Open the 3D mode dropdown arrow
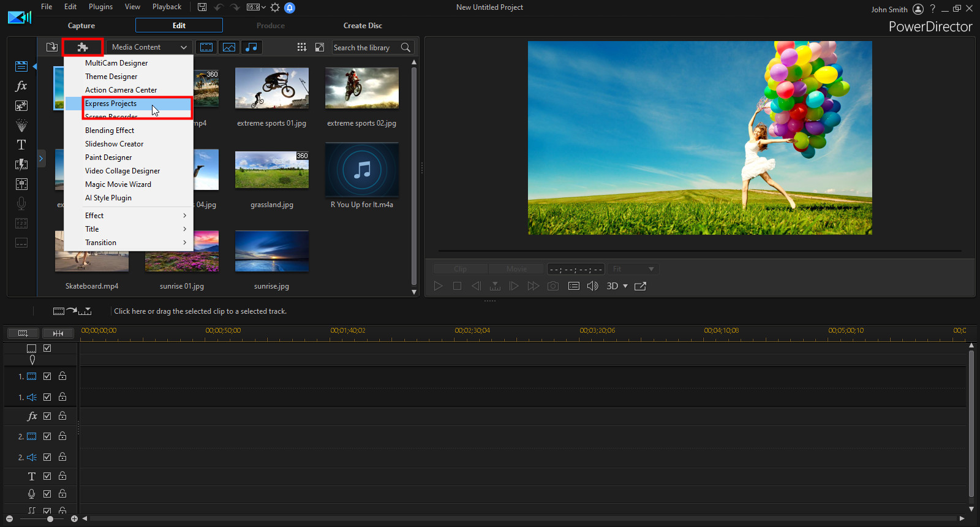Image resolution: width=980 pixels, height=527 pixels. click(x=625, y=286)
